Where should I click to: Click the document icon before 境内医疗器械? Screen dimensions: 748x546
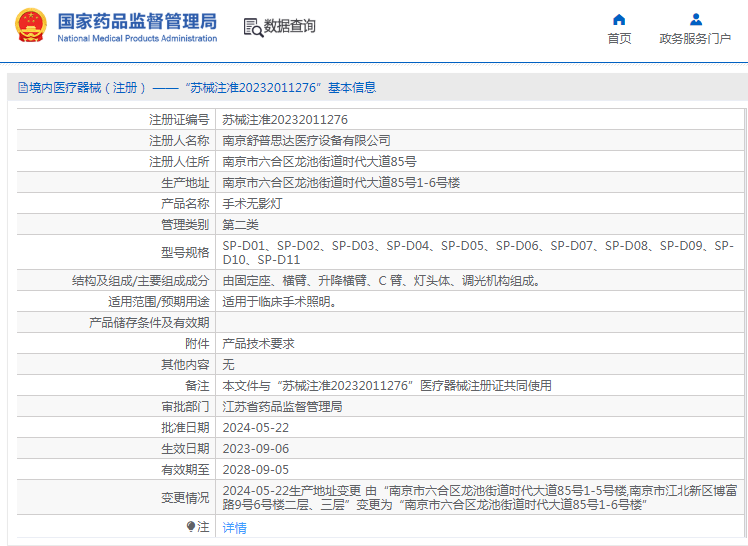pos(22,88)
